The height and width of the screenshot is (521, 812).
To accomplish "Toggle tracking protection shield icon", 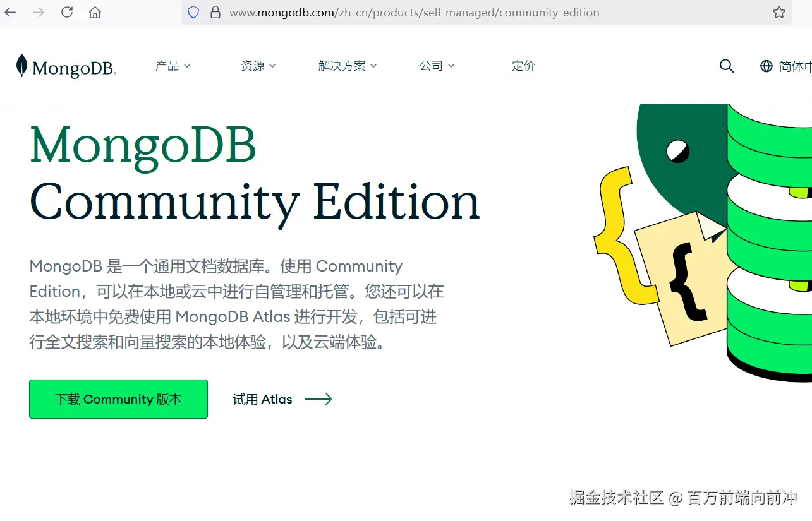I will pyautogui.click(x=193, y=12).
